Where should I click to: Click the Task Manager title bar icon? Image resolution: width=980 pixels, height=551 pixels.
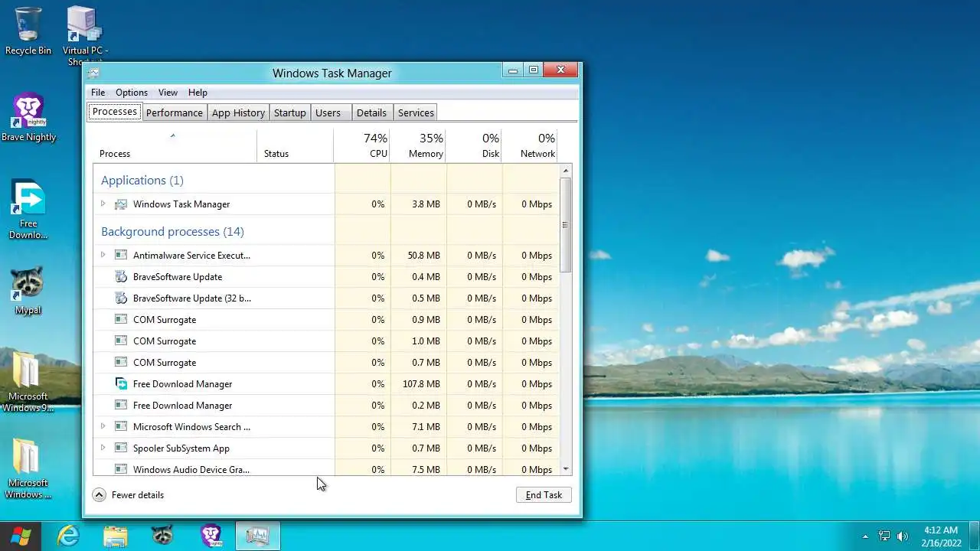[x=93, y=73]
